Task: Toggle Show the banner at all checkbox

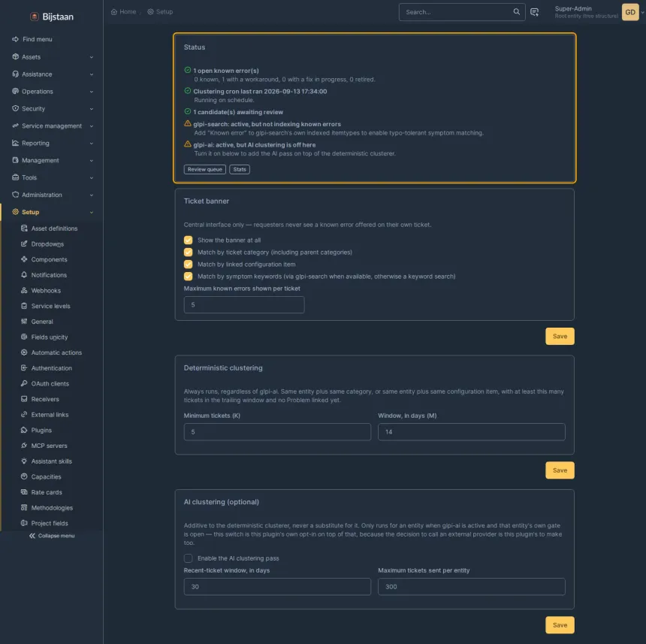Action: (189, 240)
